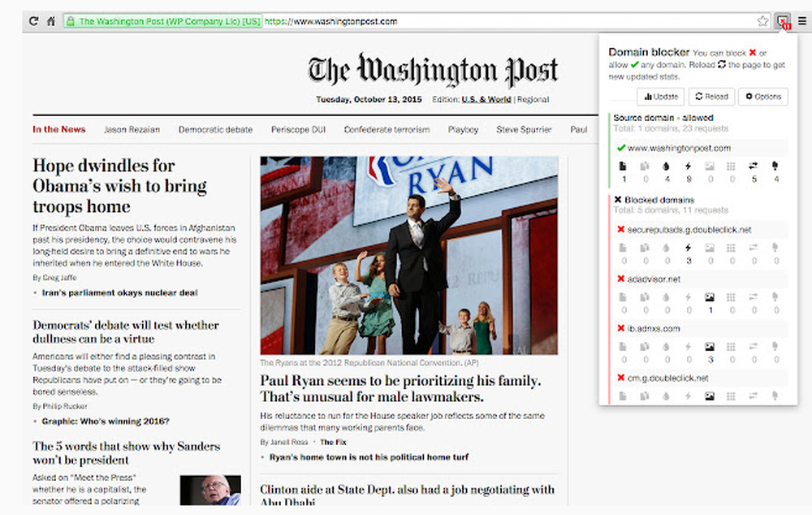This screenshot has height=515, width=812.
Task: Click the green SSL lock certificate badge
Action: pyautogui.click(x=163, y=21)
